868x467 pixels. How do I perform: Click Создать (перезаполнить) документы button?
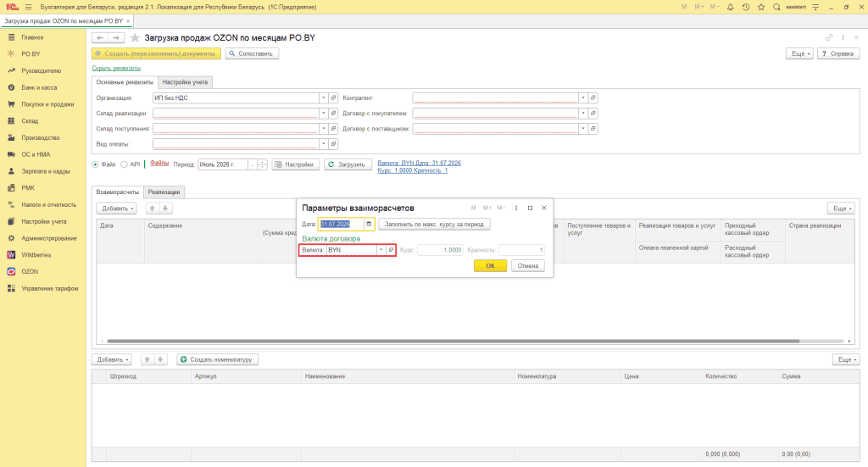(x=156, y=53)
